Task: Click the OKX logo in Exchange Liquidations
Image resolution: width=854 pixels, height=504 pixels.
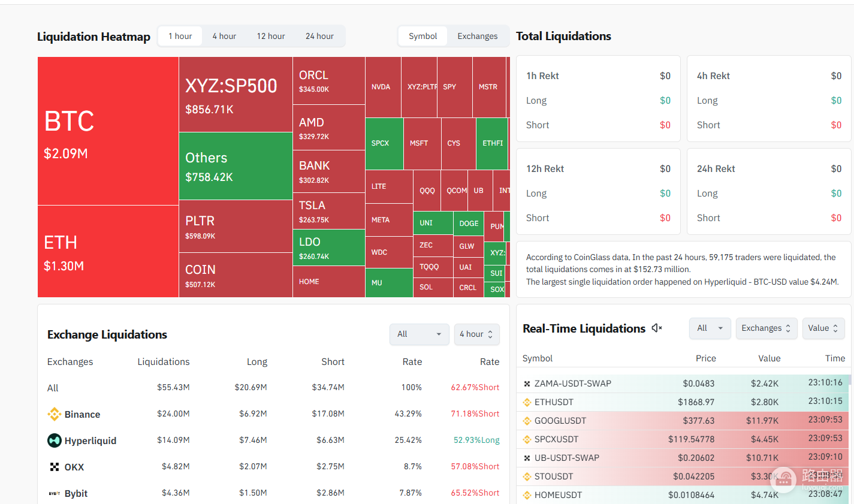Action: point(55,467)
